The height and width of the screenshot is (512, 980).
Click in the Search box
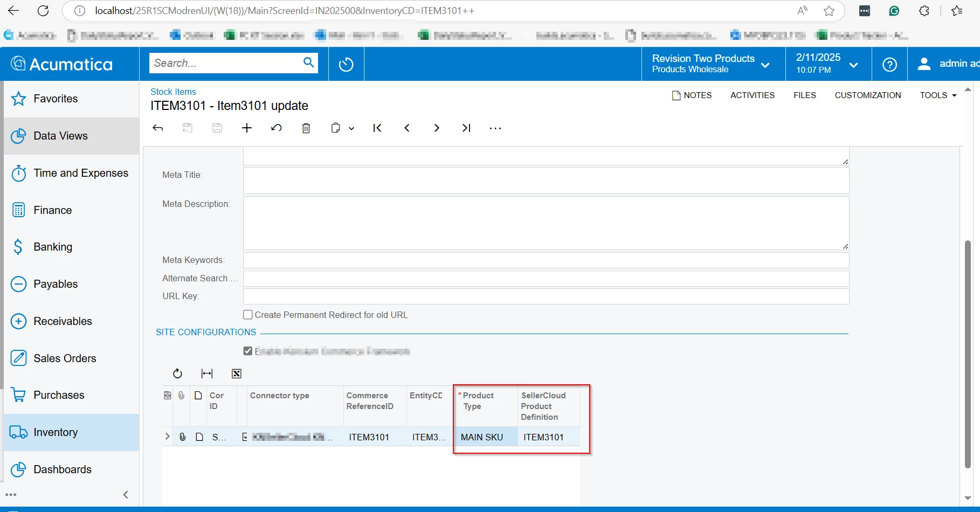(226, 63)
